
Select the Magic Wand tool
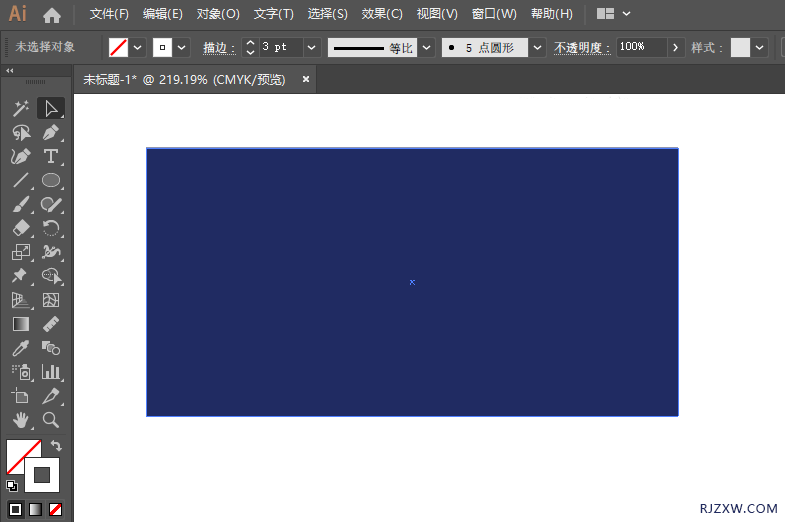pos(21,108)
